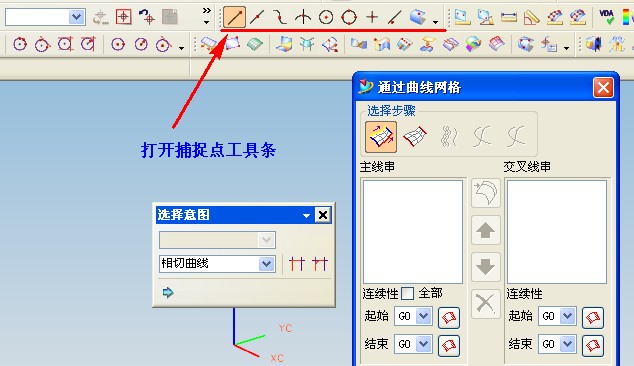Toggle the Mid Point snap icon
The image size is (634, 366).
click(257, 17)
